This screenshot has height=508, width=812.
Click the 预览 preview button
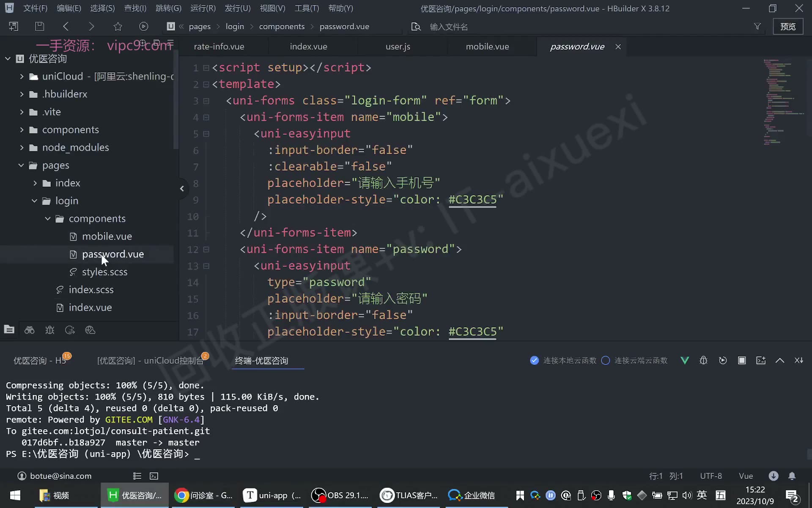(x=788, y=26)
